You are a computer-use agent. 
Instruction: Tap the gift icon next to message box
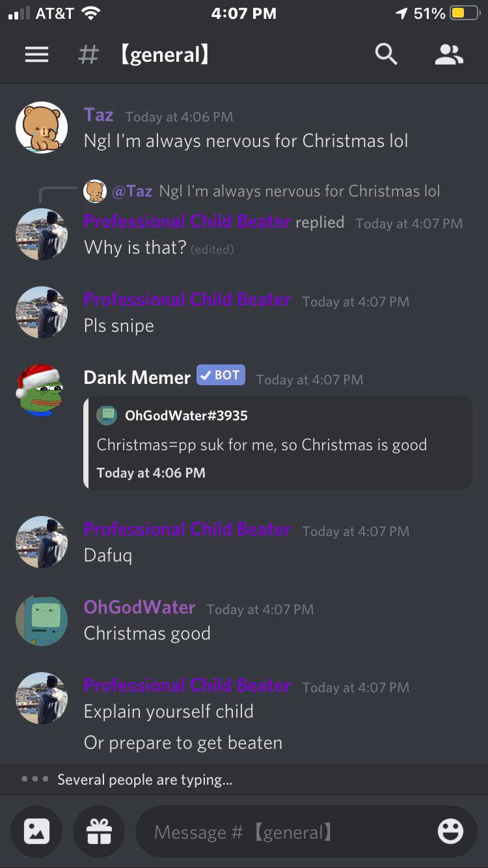pyautogui.click(x=99, y=832)
